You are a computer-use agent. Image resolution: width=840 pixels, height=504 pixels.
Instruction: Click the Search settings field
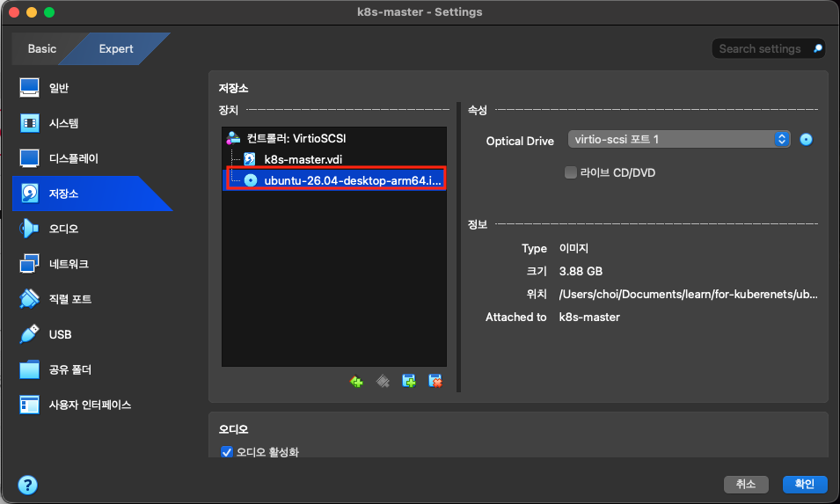pyautogui.click(x=768, y=48)
